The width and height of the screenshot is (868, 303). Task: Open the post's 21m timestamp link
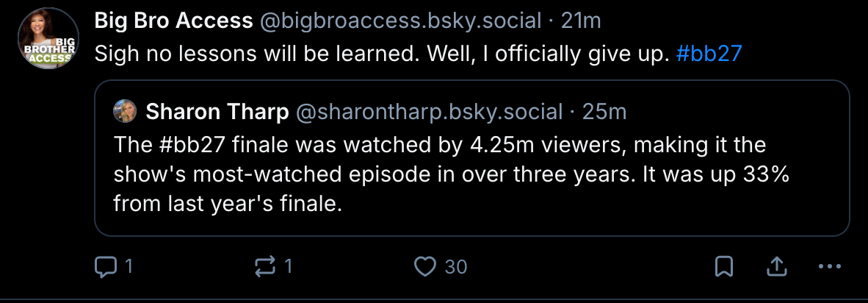(x=580, y=21)
